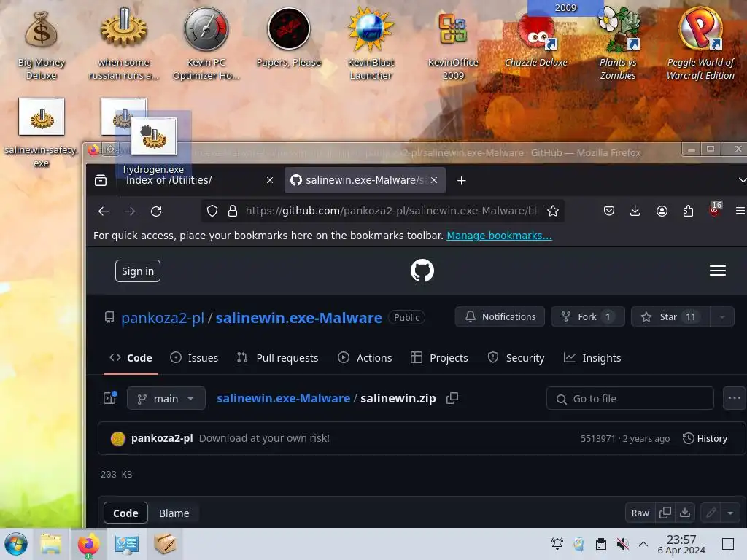Open the file manager from the taskbar
This screenshot has width=747, height=560.
point(51,544)
